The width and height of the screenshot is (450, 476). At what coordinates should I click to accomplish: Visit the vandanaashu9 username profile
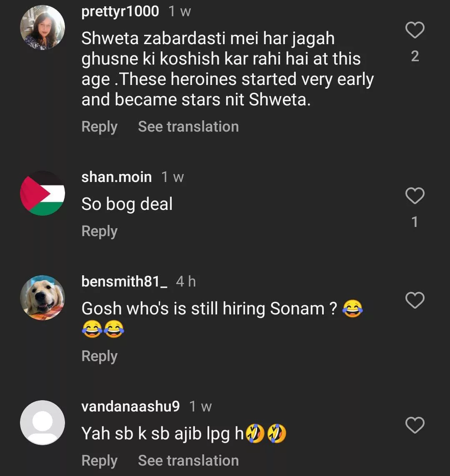click(130, 406)
